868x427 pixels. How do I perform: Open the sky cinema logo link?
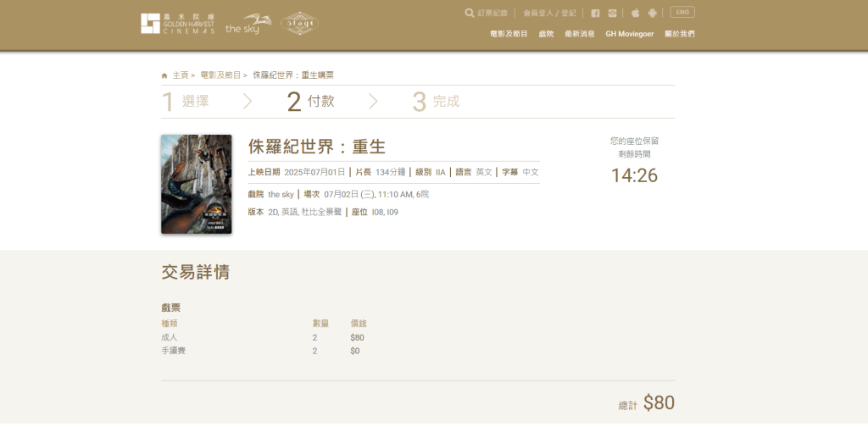coord(248,25)
